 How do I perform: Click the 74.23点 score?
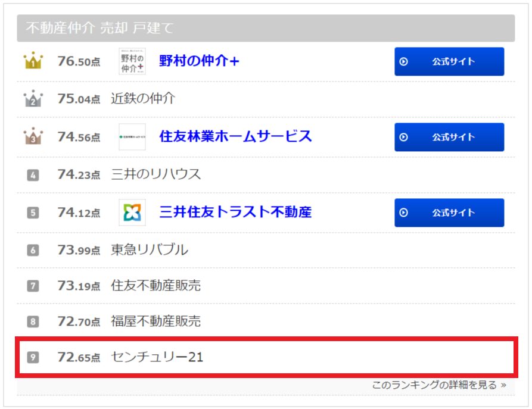click(x=79, y=174)
